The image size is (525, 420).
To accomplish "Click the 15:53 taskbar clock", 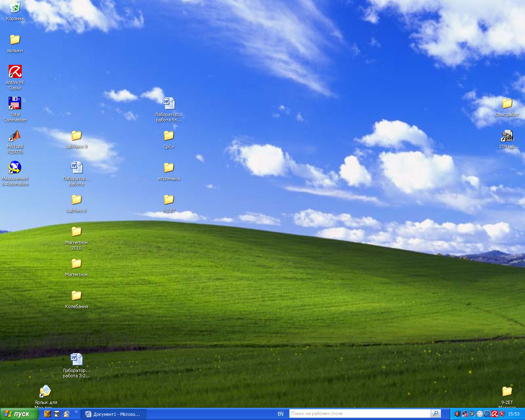I will pyautogui.click(x=514, y=414).
